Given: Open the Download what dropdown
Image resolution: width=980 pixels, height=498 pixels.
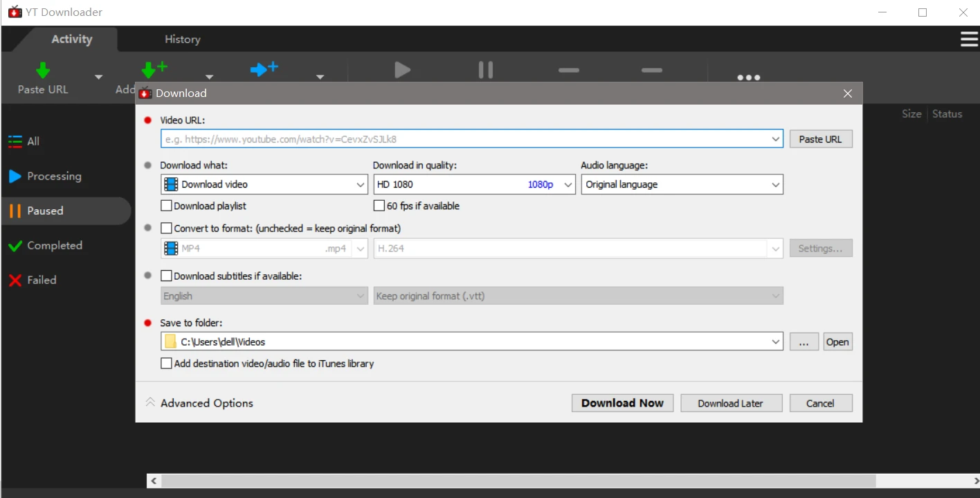Looking at the screenshot, I should point(264,184).
